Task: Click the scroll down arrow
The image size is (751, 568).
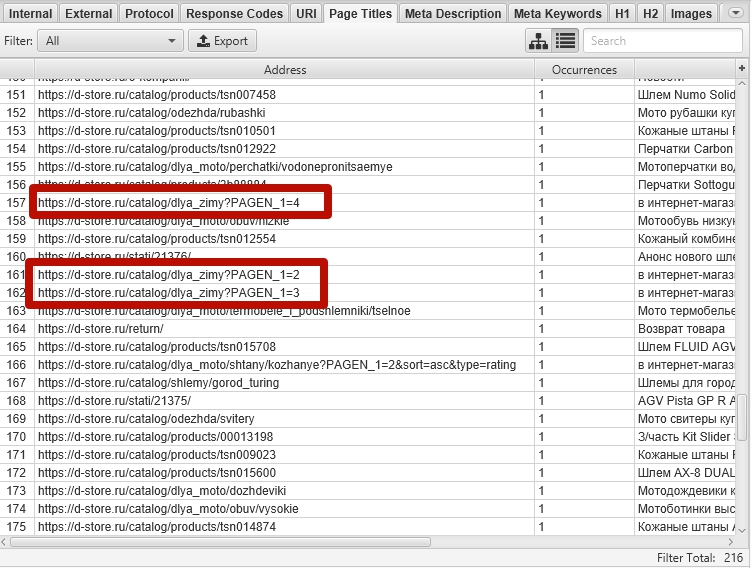Action: pyautogui.click(x=742, y=530)
